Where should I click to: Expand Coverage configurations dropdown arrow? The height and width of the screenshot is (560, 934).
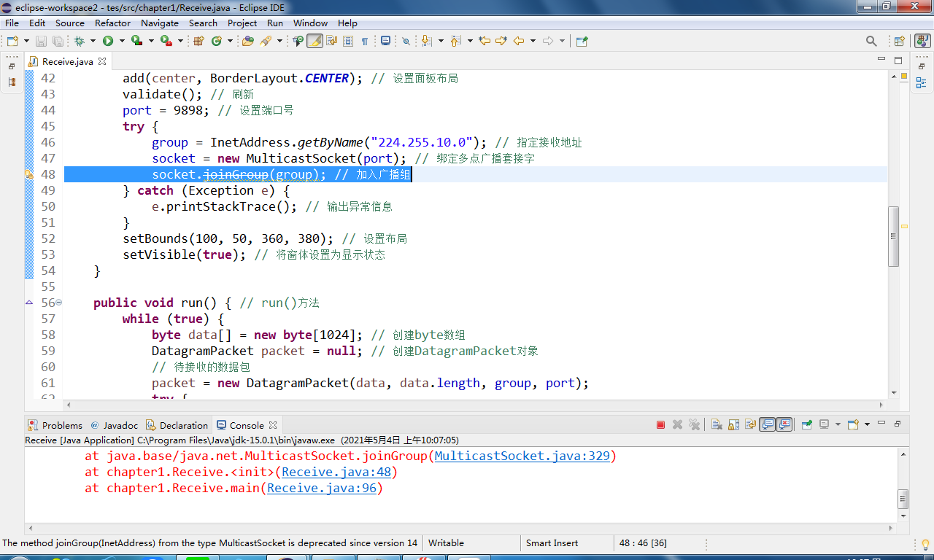(x=151, y=41)
